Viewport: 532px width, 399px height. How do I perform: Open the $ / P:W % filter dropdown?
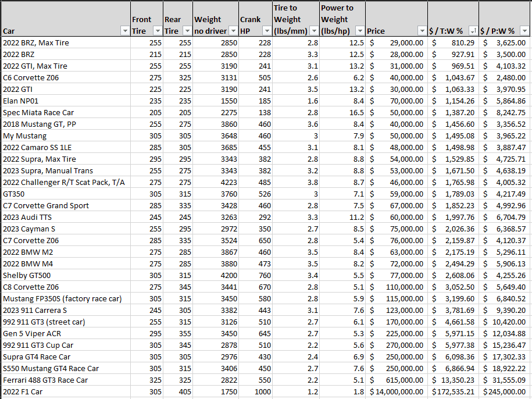click(x=525, y=31)
